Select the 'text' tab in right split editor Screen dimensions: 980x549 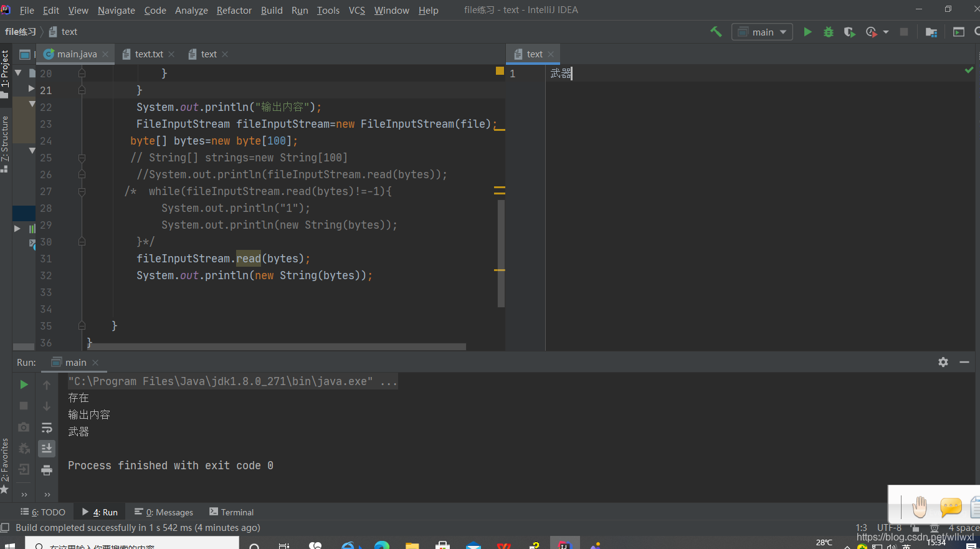535,54
